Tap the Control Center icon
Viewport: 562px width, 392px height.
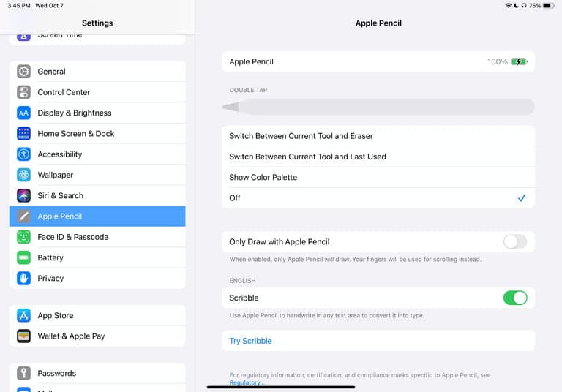point(23,92)
